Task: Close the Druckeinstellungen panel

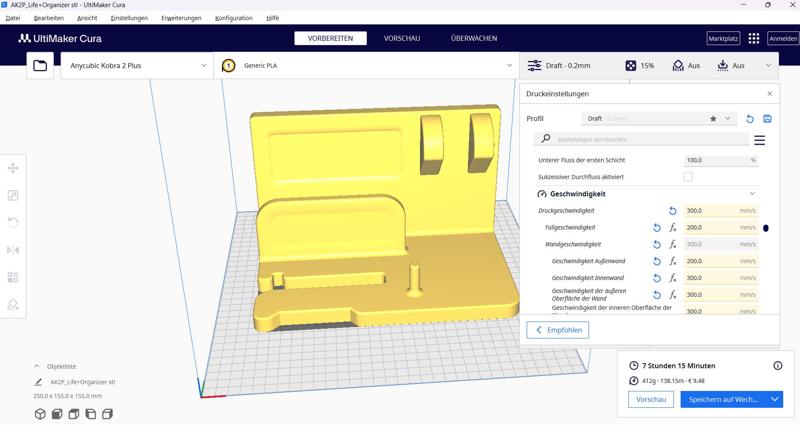Action: [x=769, y=94]
